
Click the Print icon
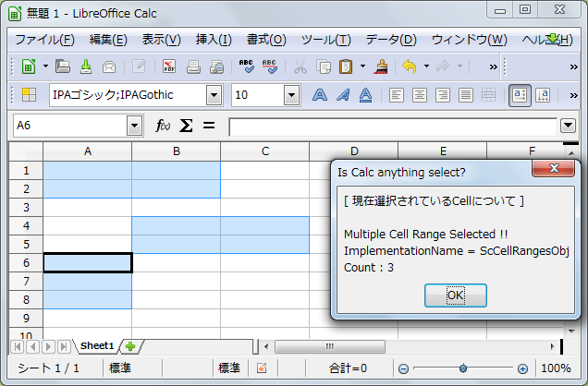(x=193, y=67)
